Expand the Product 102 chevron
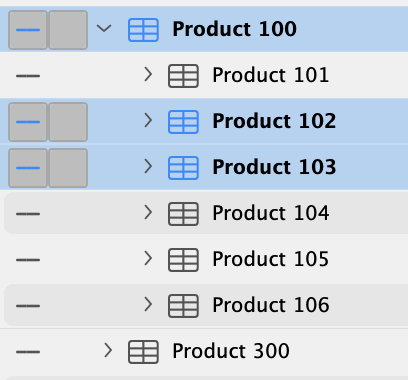408x380 pixels. point(148,120)
